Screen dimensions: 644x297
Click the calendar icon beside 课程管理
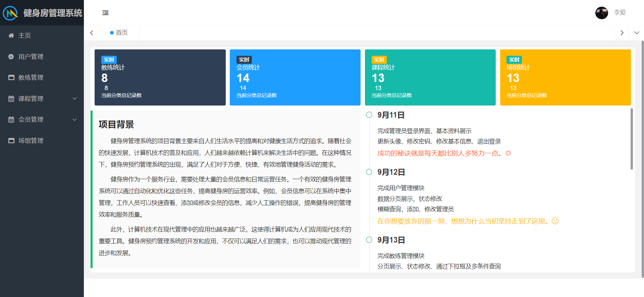[11, 98]
